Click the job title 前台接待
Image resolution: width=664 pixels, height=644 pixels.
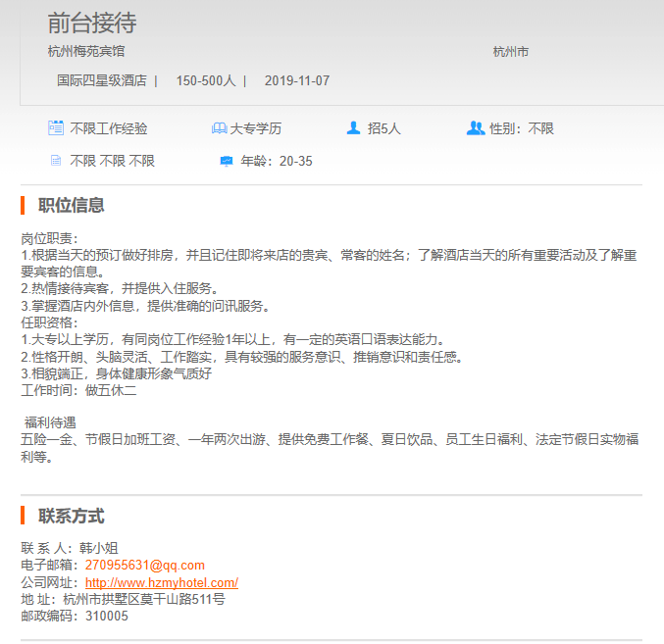click(92, 23)
